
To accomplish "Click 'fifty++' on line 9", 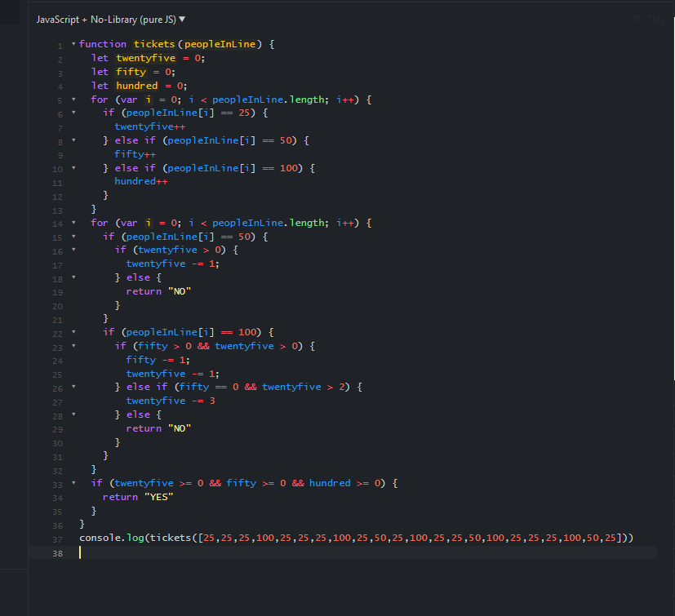I will click(135, 154).
